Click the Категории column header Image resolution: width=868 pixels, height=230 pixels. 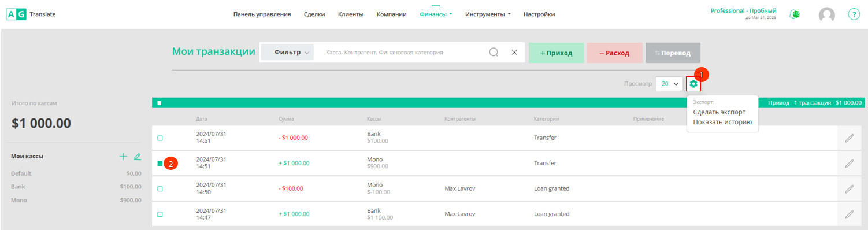tap(547, 119)
